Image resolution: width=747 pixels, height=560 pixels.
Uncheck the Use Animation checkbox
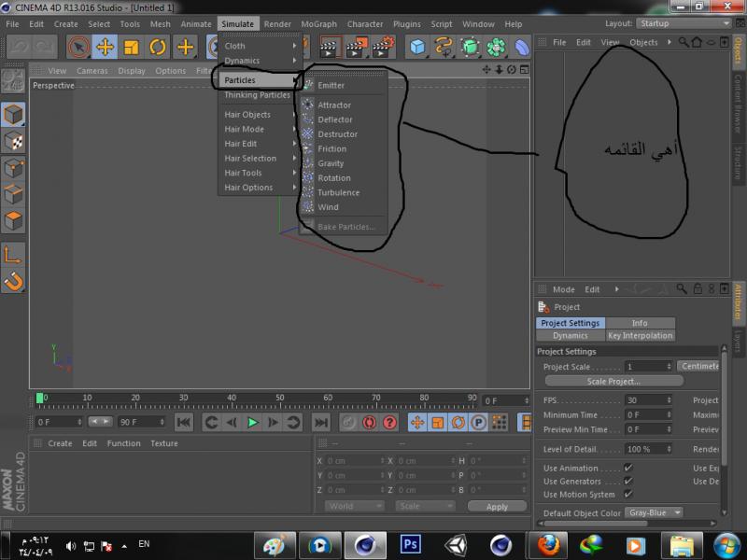(x=627, y=468)
